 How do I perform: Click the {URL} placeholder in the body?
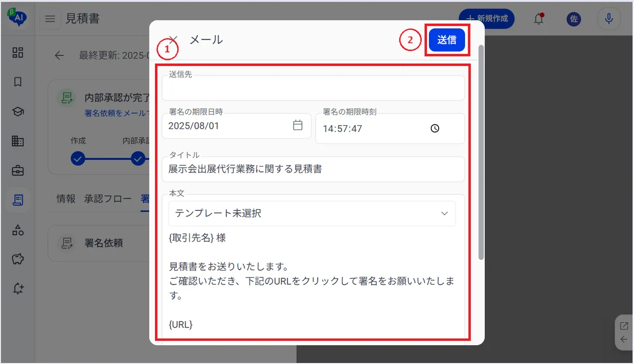click(x=181, y=325)
